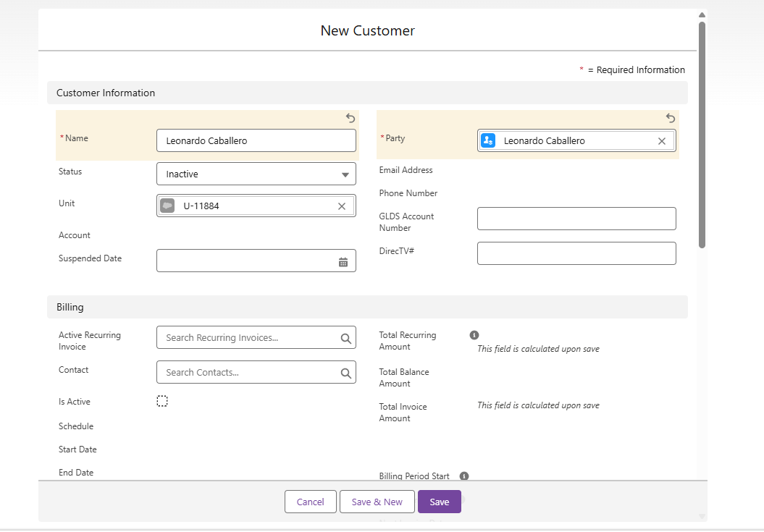Viewport: 764px width, 532px height.
Task: Undo changes to the Party field
Action: pos(671,118)
